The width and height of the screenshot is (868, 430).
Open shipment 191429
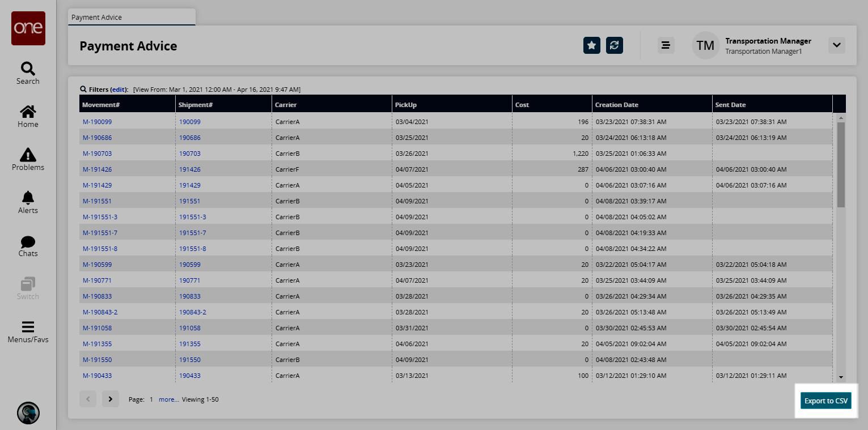click(x=190, y=185)
